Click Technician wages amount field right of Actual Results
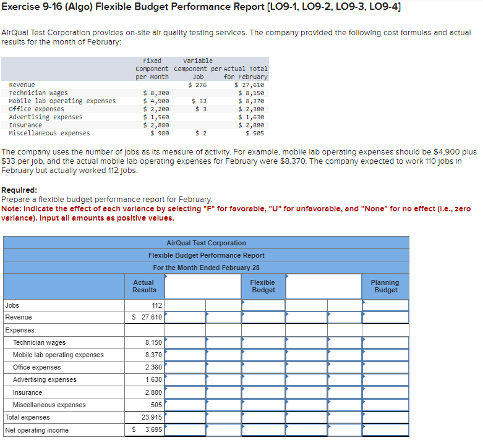This screenshot has width=483, height=448. click(x=185, y=342)
